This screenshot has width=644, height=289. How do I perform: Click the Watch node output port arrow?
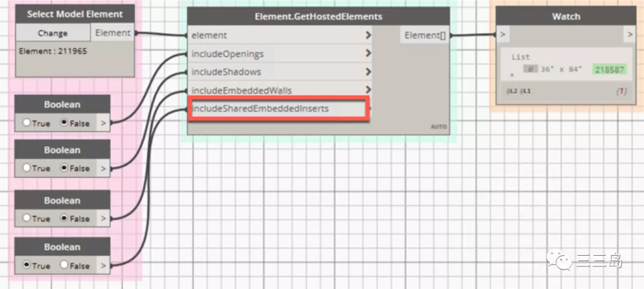pos(630,35)
